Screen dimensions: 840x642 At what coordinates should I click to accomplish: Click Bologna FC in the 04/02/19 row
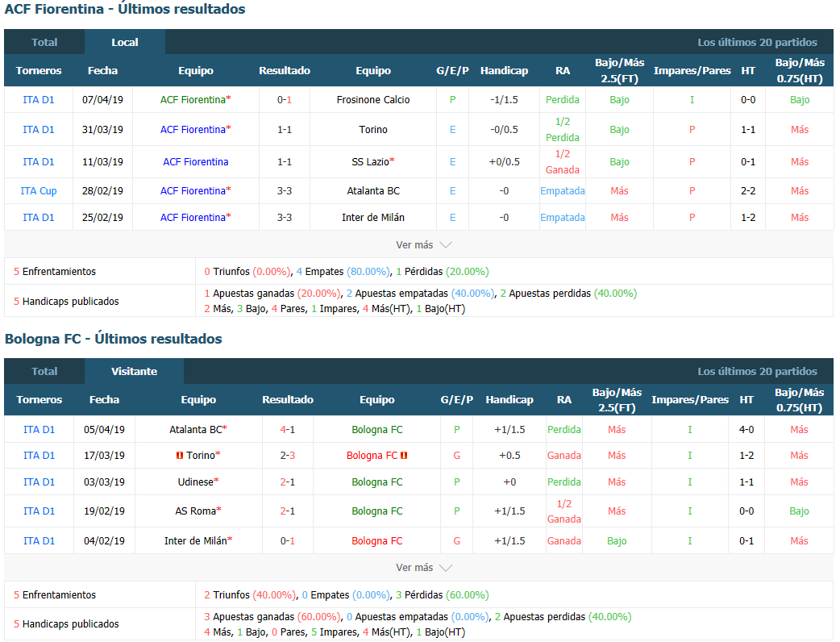pos(377,541)
